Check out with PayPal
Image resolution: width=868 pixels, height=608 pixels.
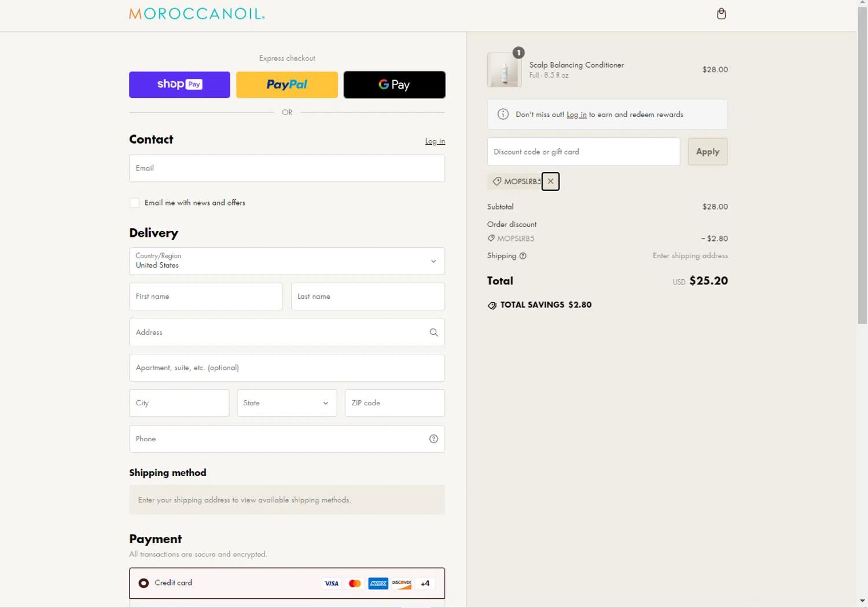287,85
